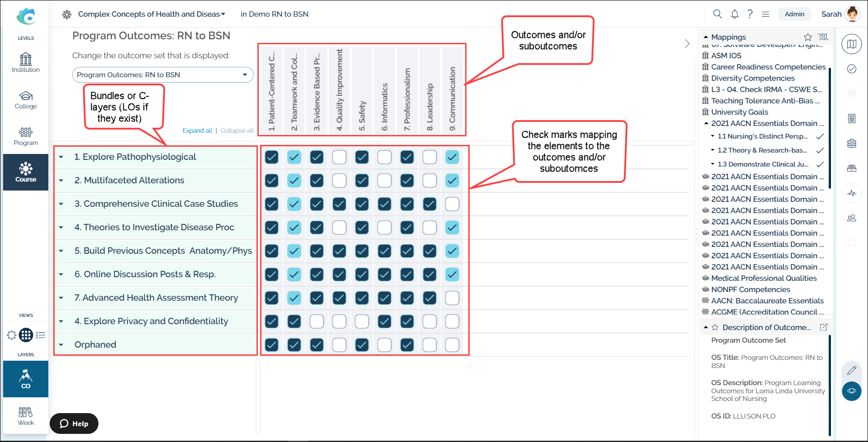
Task: Open the map panel icon
Action: tap(852, 44)
